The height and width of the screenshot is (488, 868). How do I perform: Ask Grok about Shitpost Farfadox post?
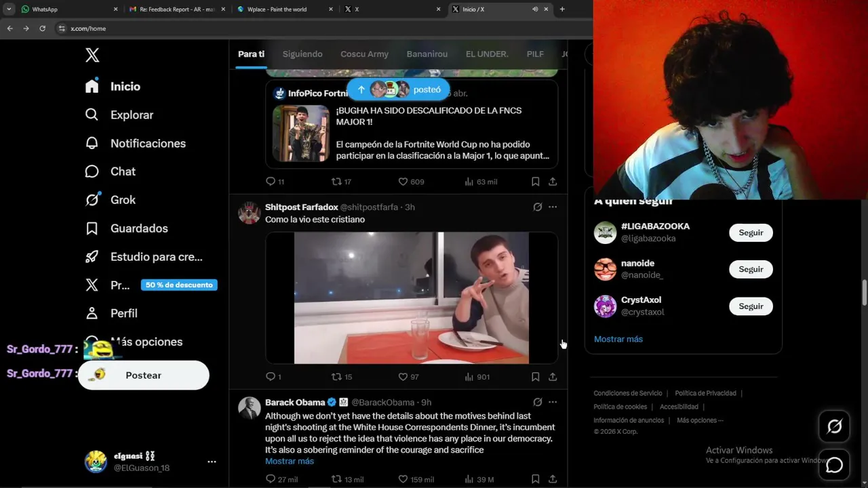(x=537, y=207)
